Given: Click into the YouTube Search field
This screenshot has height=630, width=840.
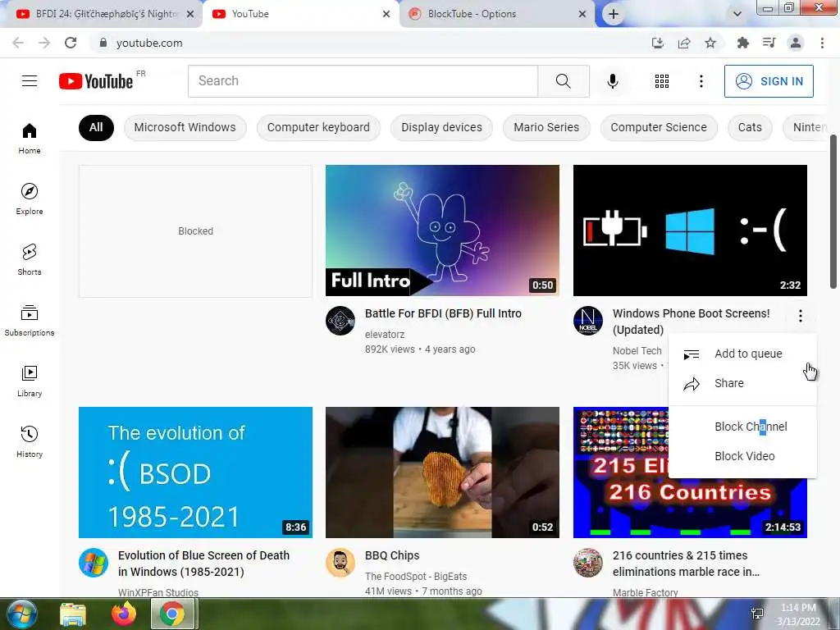Looking at the screenshot, I should coord(363,81).
